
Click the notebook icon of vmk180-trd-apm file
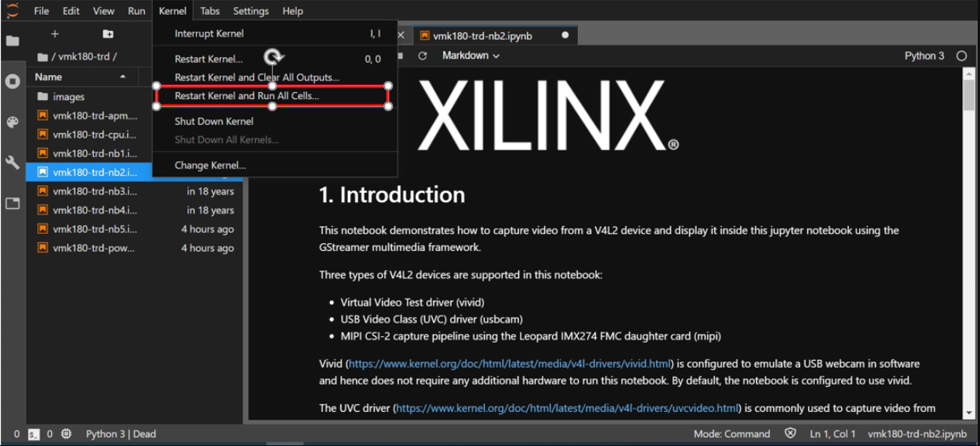[x=43, y=116]
